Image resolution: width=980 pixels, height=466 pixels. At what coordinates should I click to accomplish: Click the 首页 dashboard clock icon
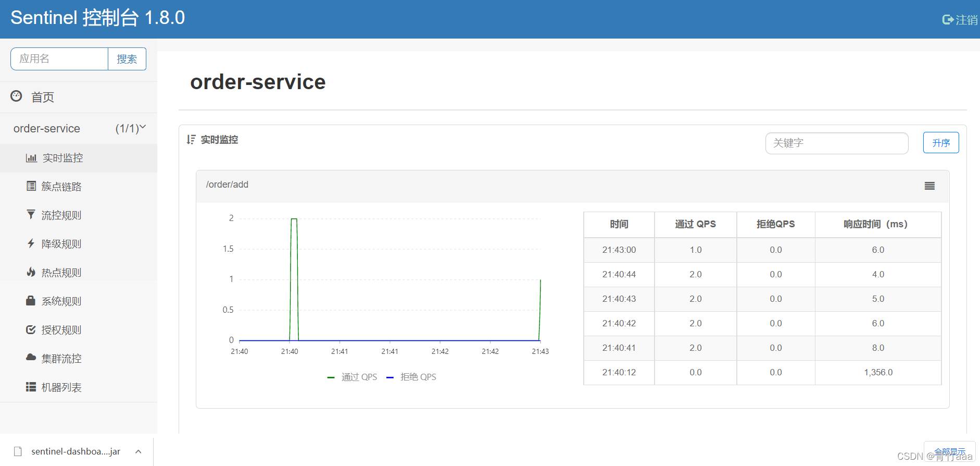point(16,96)
